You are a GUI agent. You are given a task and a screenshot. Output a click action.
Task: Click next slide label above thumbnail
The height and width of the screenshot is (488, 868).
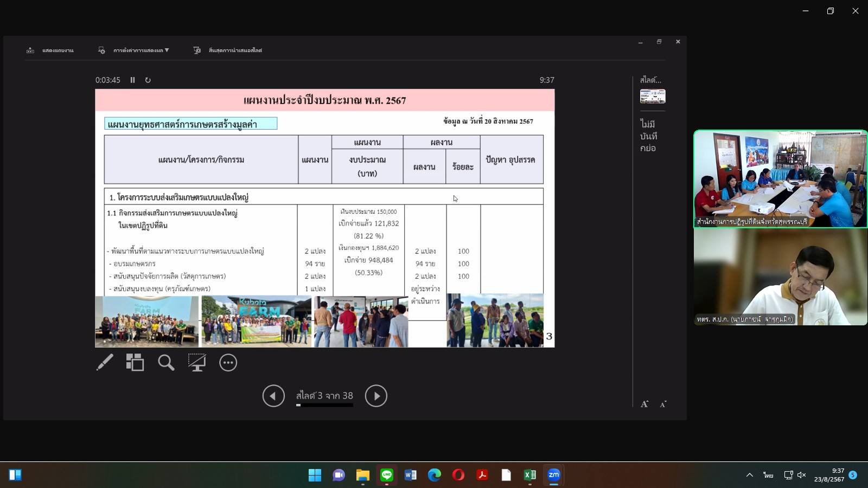click(650, 80)
